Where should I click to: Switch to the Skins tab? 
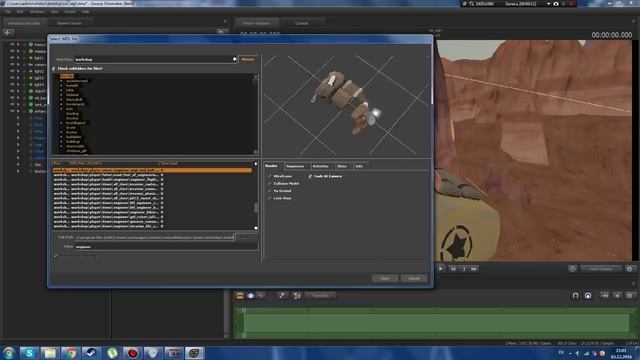pyautogui.click(x=342, y=166)
